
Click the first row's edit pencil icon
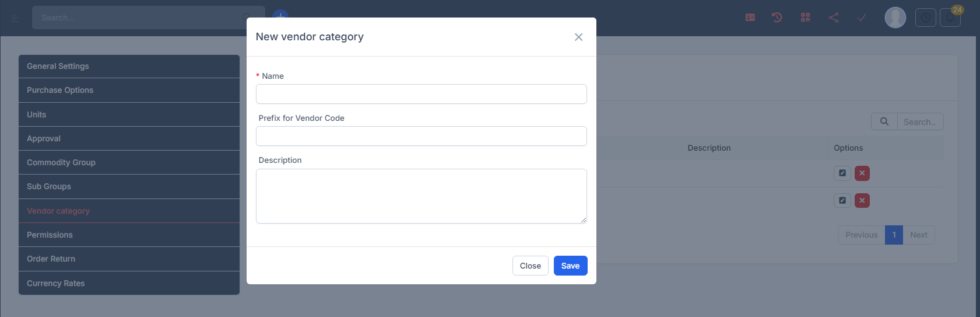tap(842, 173)
